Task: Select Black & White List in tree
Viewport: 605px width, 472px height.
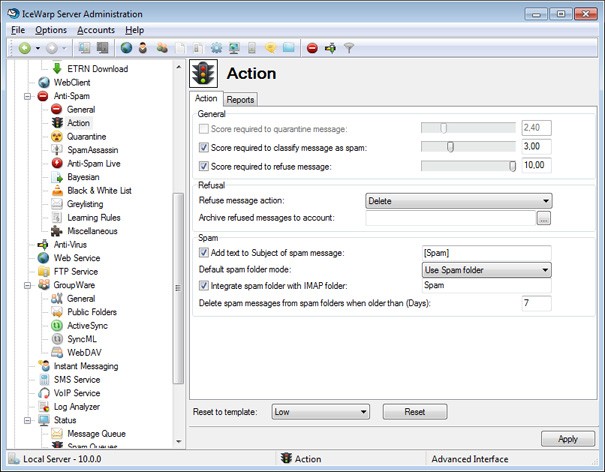Action: pyautogui.click(x=99, y=191)
